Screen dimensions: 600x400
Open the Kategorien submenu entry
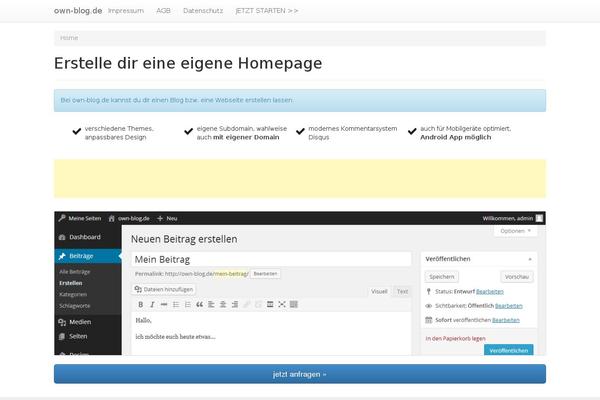point(73,295)
